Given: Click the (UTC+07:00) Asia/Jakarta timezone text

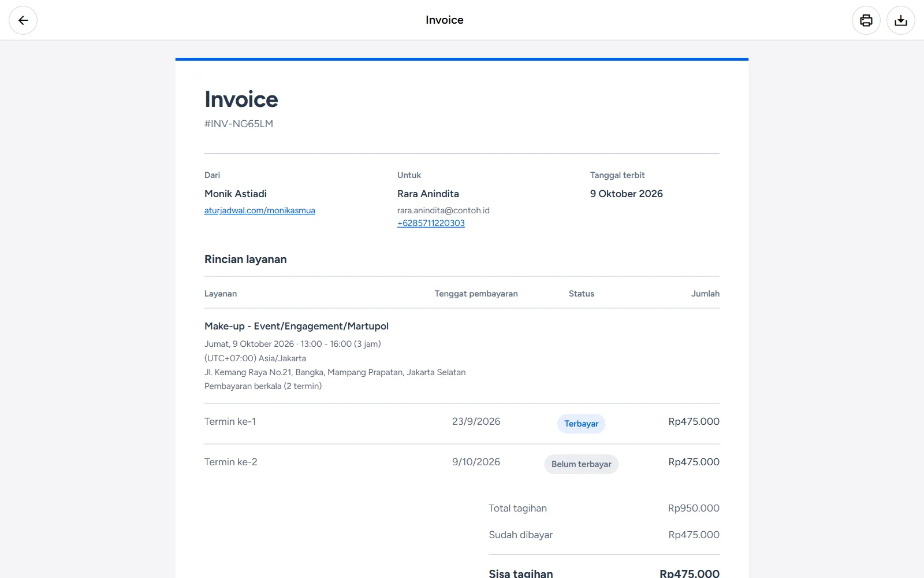Looking at the screenshot, I should (x=255, y=358).
